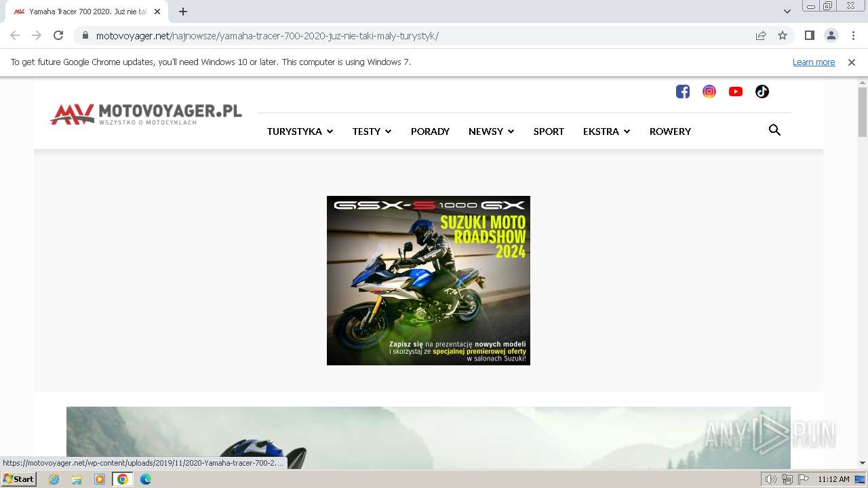This screenshot has width=868, height=488.
Task: Go back with browser back arrow
Action: [15, 35]
